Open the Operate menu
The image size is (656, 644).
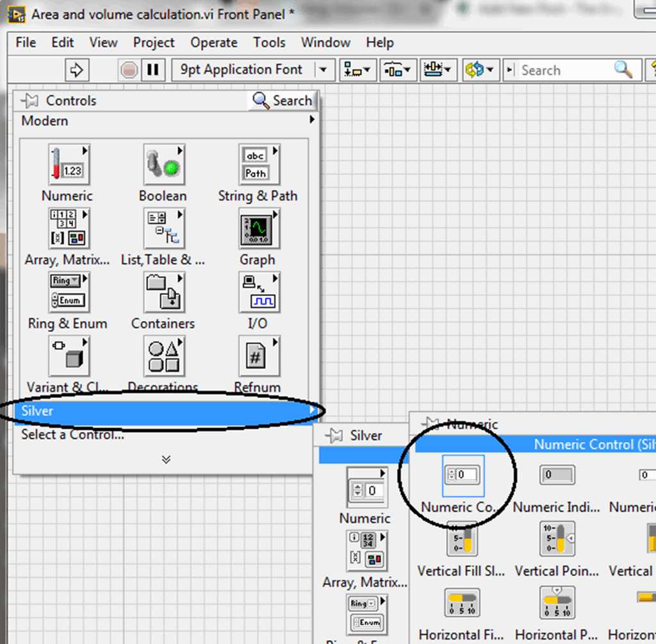214,42
